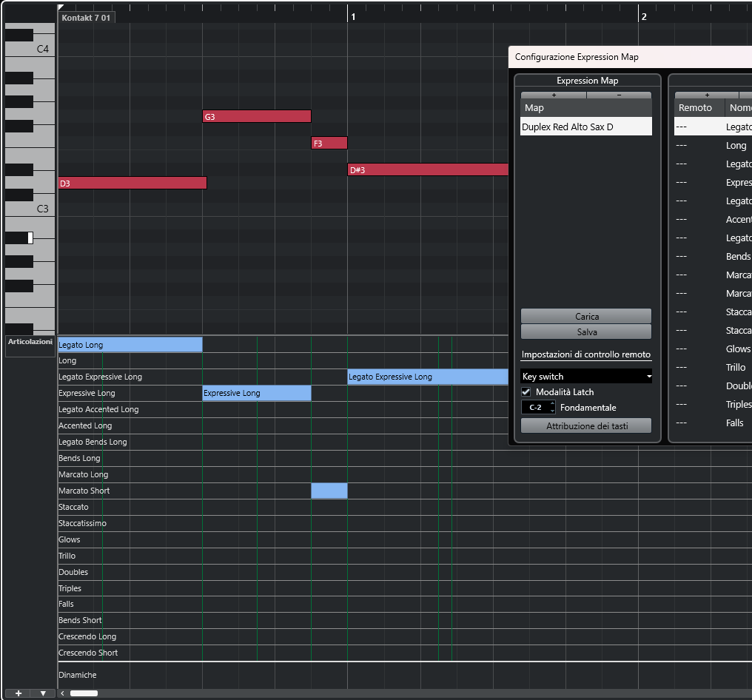Click the horizontal scrollbar left arrow
Image resolution: width=752 pixels, height=700 pixels.
click(x=62, y=693)
